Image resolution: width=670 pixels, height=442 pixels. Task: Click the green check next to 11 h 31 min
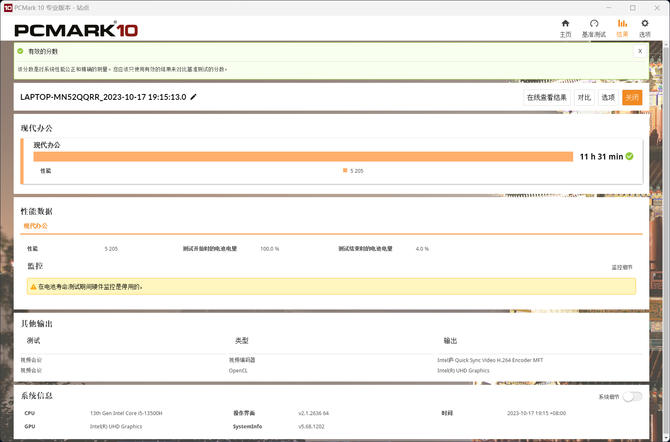[629, 156]
